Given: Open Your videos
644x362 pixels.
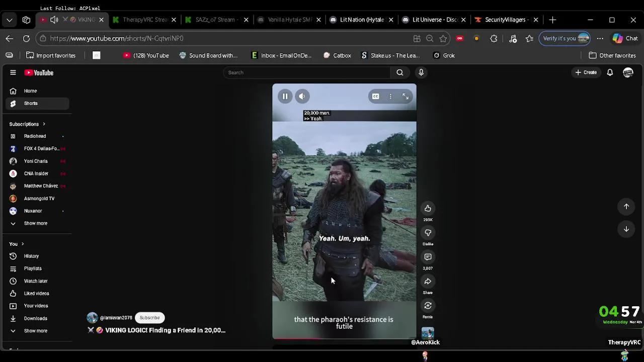Looking at the screenshot, I should point(38,306).
